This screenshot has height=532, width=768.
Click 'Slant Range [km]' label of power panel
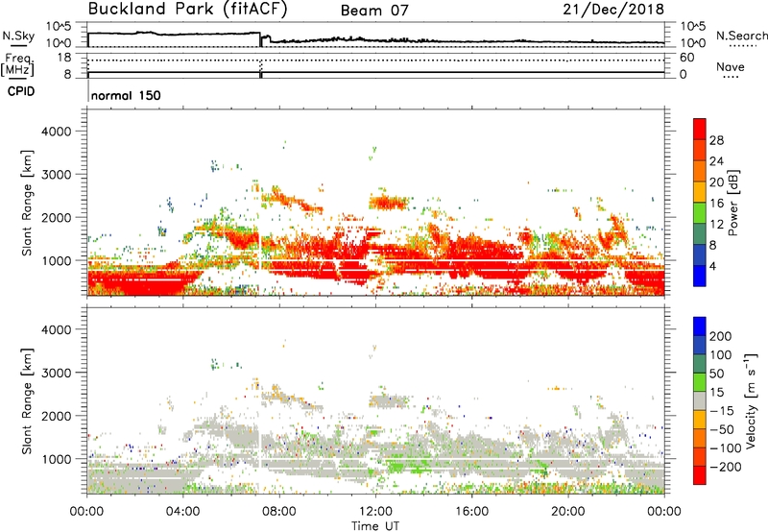[x=27, y=203]
